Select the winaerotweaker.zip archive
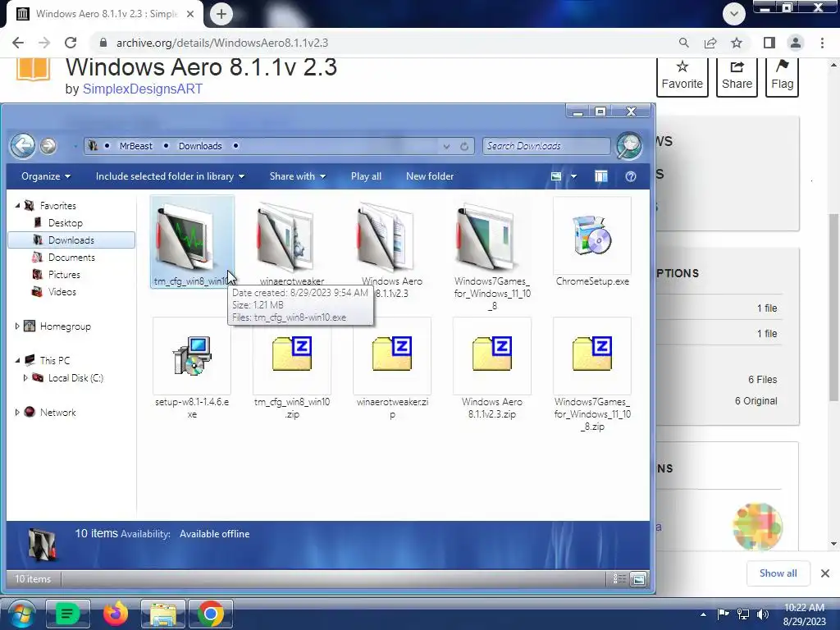This screenshot has width=840, height=630. click(391, 368)
